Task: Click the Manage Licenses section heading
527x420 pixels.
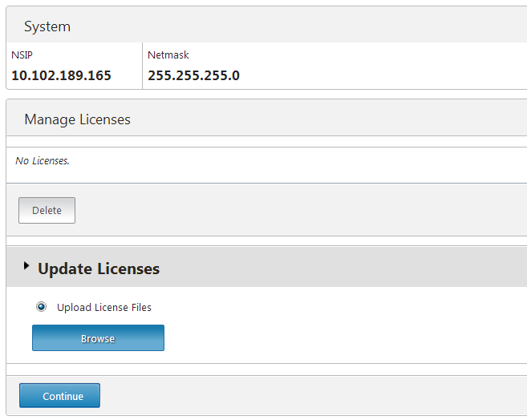Action: coord(77,119)
